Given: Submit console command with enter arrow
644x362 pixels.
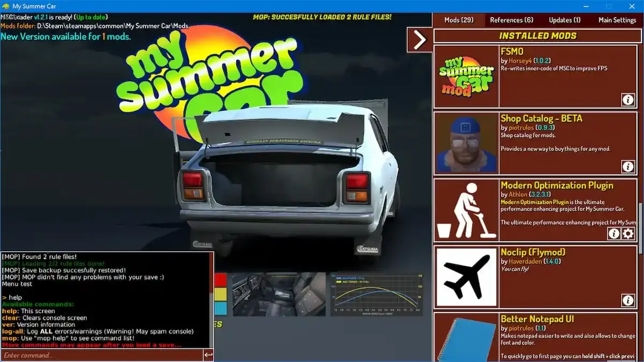Looking at the screenshot, I should point(208,355).
